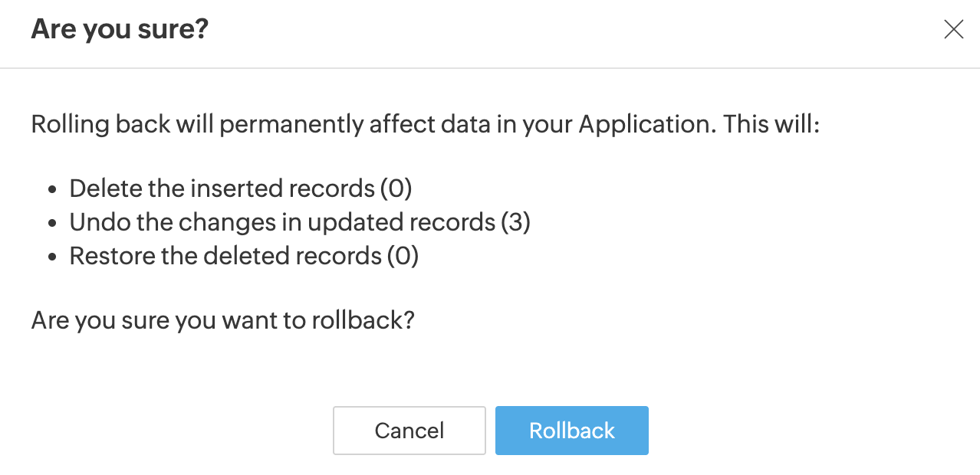Click the word "rollback?" in the final question
This screenshot has height=475, width=980.
coord(363,320)
